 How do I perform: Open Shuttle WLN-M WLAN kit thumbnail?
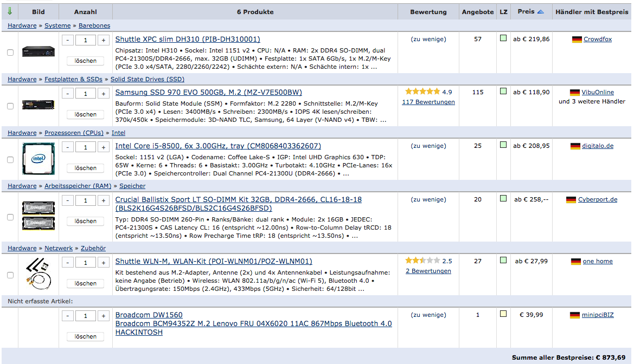tap(39, 274)
